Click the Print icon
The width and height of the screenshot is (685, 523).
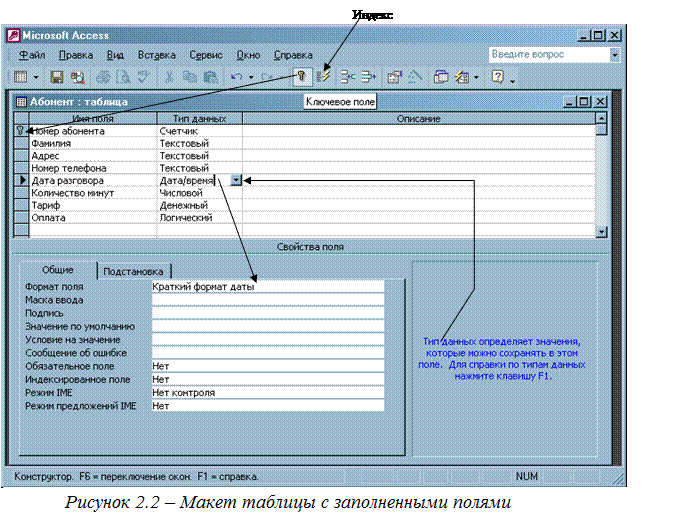coord(103,77)
